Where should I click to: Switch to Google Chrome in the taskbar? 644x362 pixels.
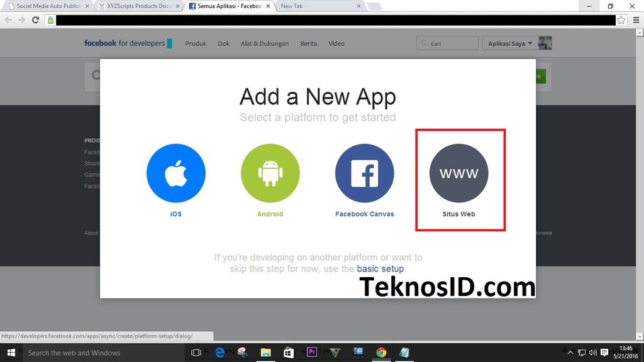click(x=381, y=353)
